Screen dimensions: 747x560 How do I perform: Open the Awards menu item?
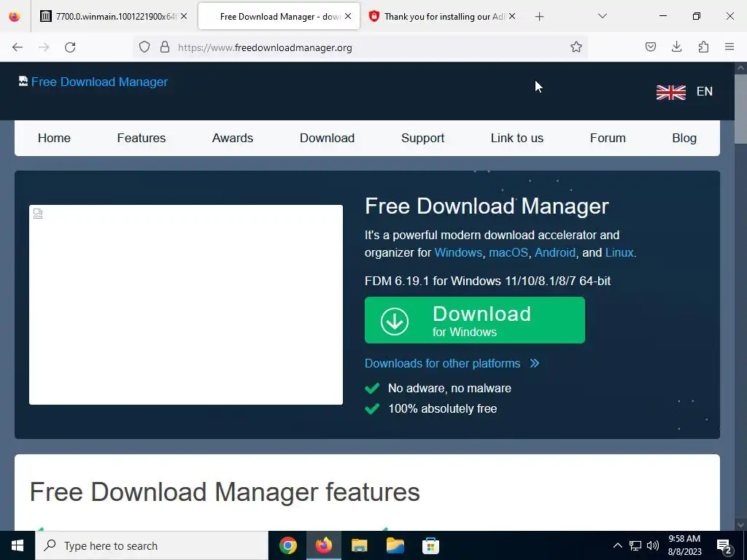tap(233, 138)
